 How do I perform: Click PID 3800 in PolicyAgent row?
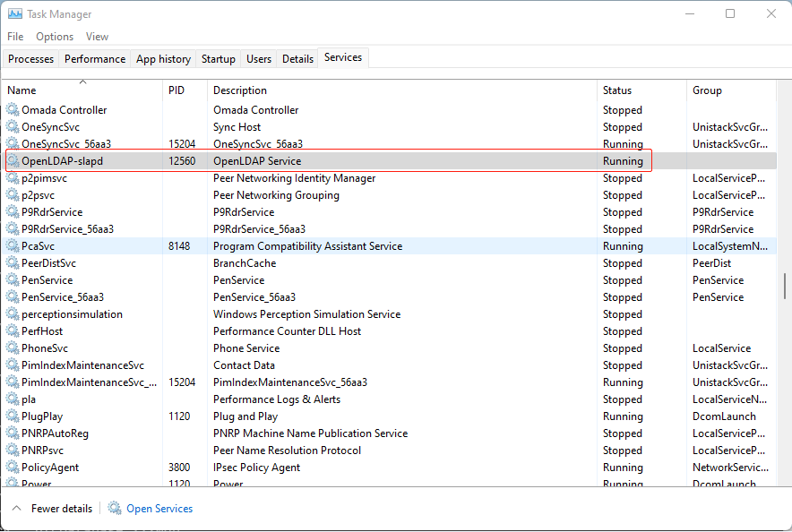(179, 468)
